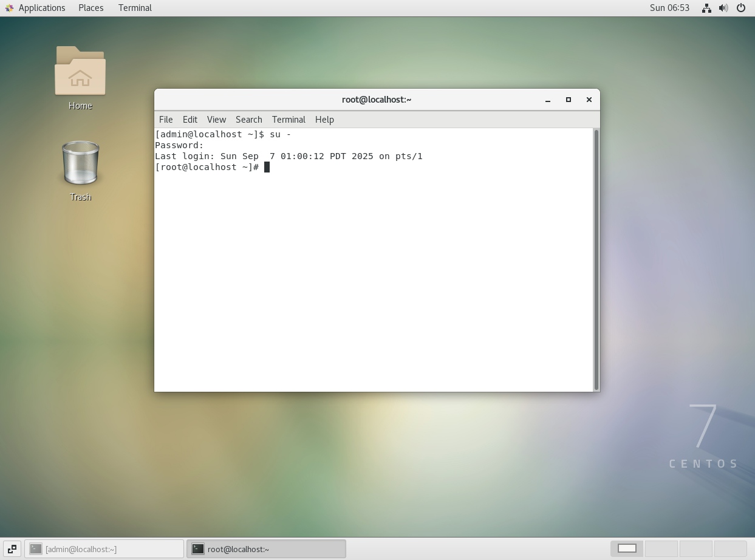Open the Applications menu
Viewport: 755px width, 560px height.
pyautogui.click(x=41, y=8)
